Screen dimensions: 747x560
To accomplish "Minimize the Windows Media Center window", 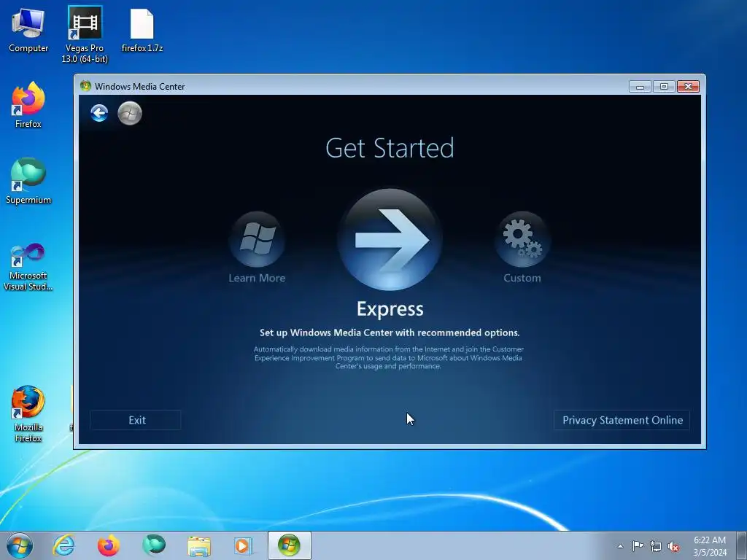I will 640,86.
